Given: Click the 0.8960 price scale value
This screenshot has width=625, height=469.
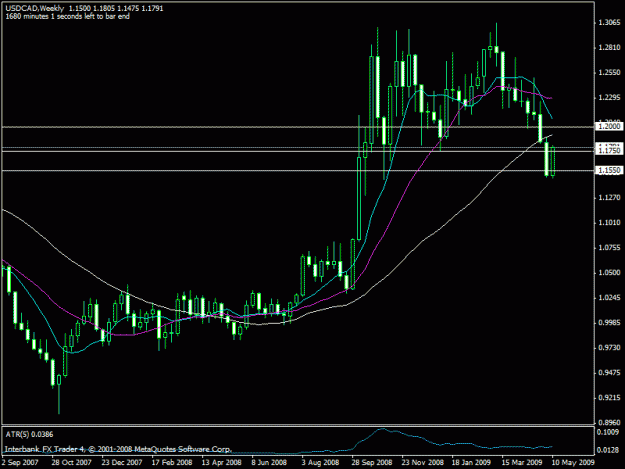Looking at the screenshot, I should [609, 423].
